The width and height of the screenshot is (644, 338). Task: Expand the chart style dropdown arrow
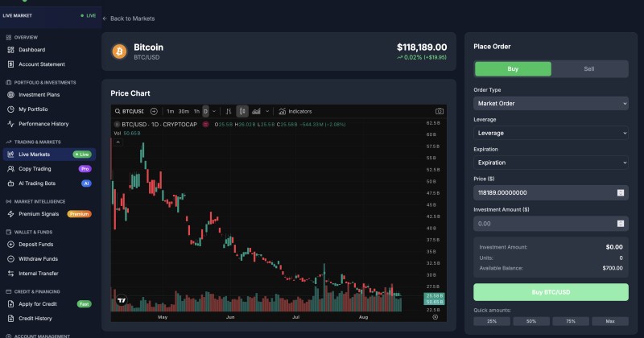(267, 111)
